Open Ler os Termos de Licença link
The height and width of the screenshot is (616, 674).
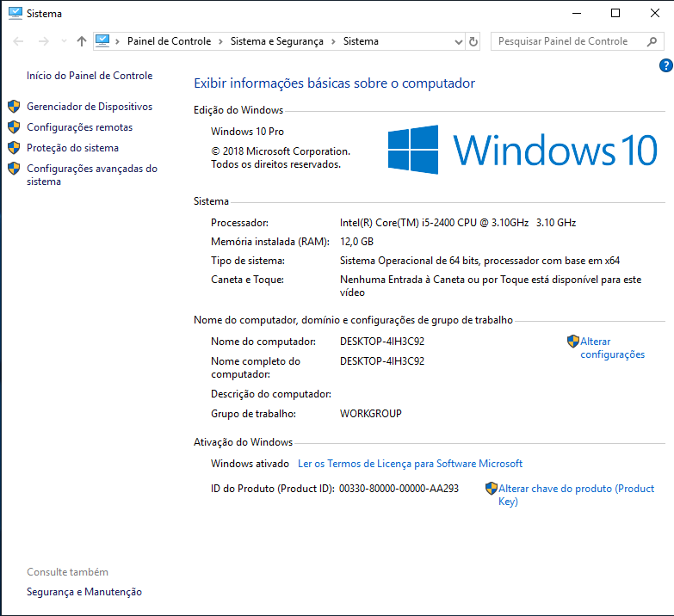(x=410, y=464)
